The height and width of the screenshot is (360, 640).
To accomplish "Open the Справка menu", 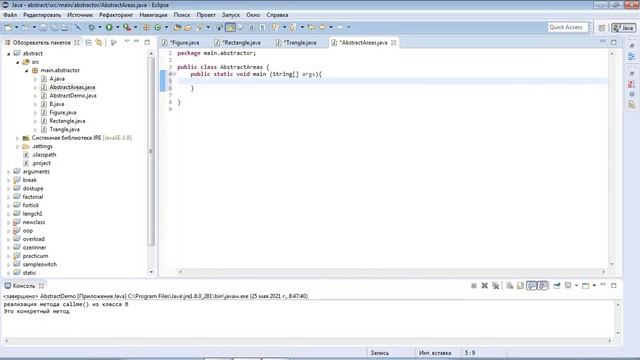I will pyautogui.click(x=277, y=15).
